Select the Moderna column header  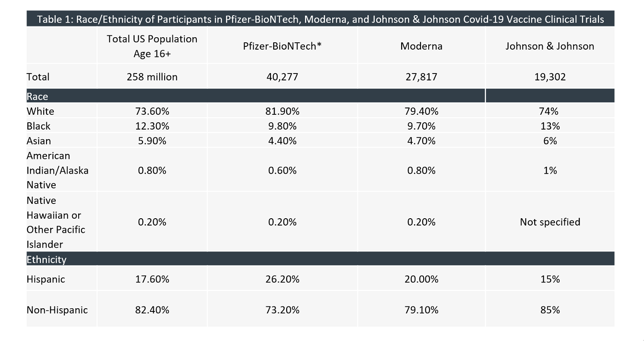click(x=421, y=46)
